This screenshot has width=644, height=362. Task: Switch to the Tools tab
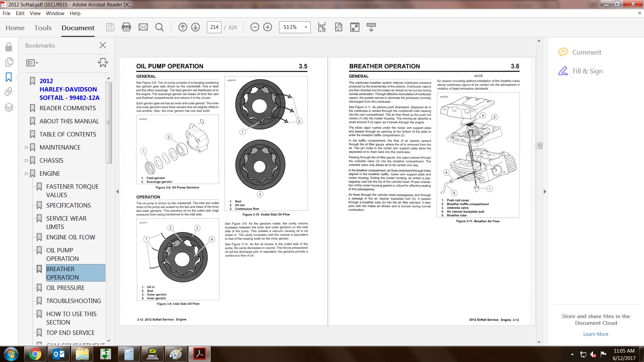[x=43, y=28]
